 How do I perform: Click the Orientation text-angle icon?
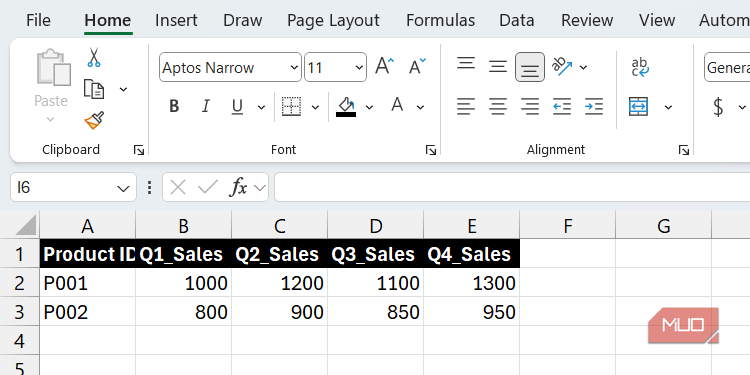562,66
